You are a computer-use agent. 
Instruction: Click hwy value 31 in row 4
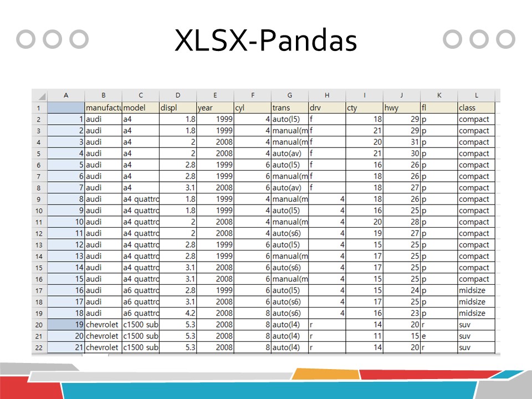click(x=402, y=142)
